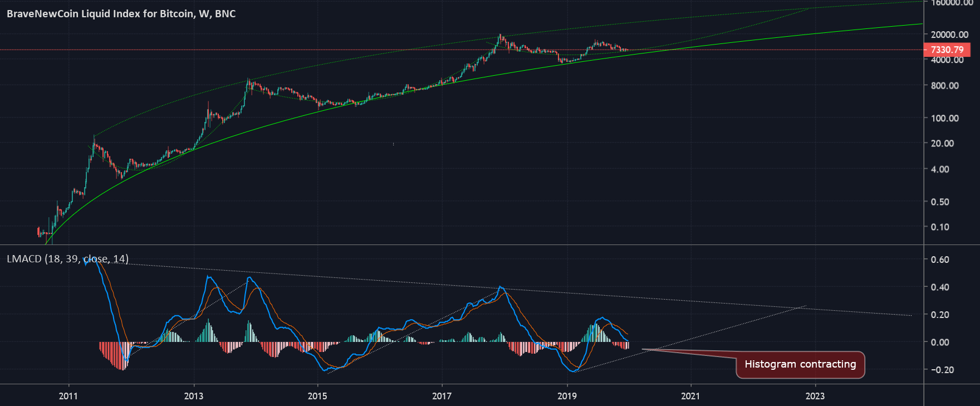Click the 20000.00 price axis label

tap(949, 35)
